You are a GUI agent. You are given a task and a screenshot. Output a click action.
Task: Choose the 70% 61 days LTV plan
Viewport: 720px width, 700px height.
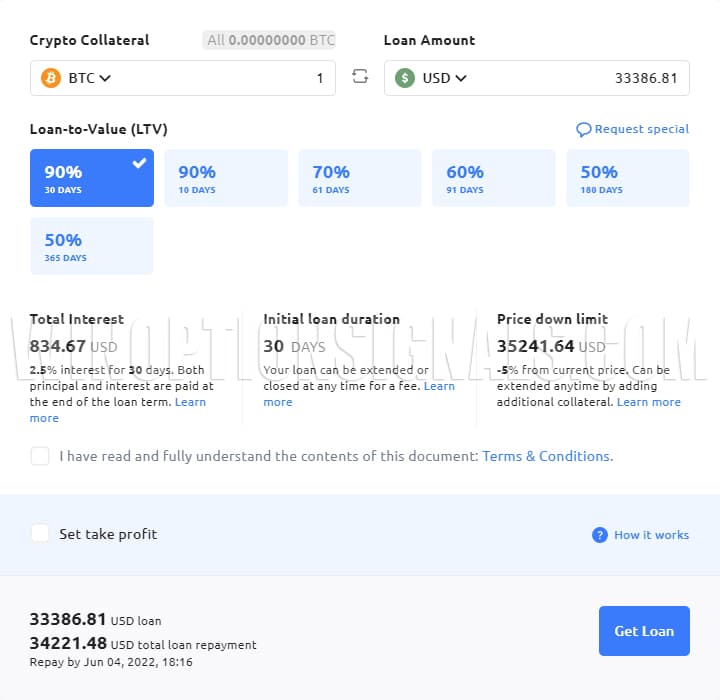[x=360, y=178]
